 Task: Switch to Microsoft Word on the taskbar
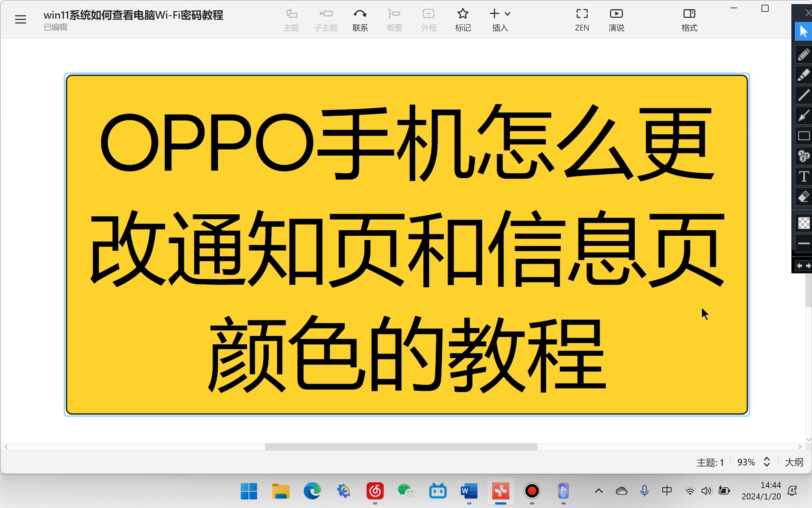coord(469,491)
